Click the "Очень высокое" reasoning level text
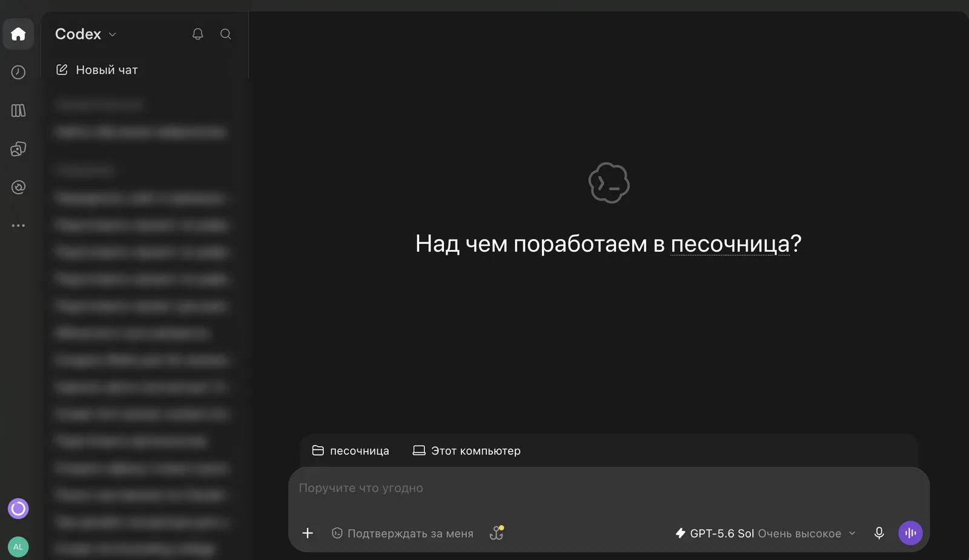The height and width of the screenshot is (560, 969). click(x=799, y=533)
